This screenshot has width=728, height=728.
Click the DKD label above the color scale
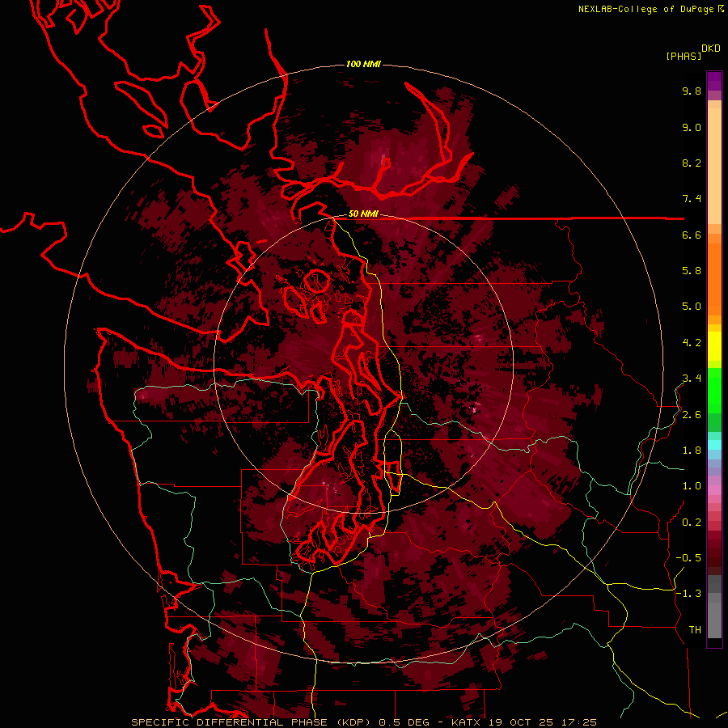coord(711,49)
